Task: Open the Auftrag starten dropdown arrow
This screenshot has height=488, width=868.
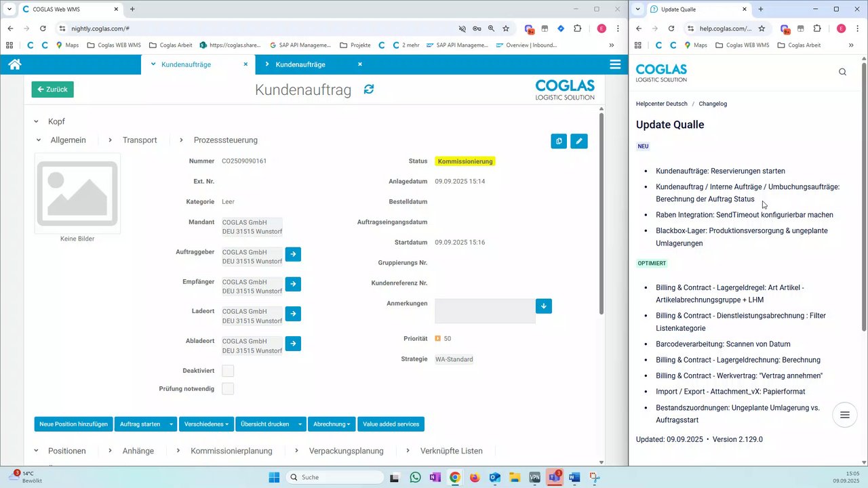Action: 171,424
